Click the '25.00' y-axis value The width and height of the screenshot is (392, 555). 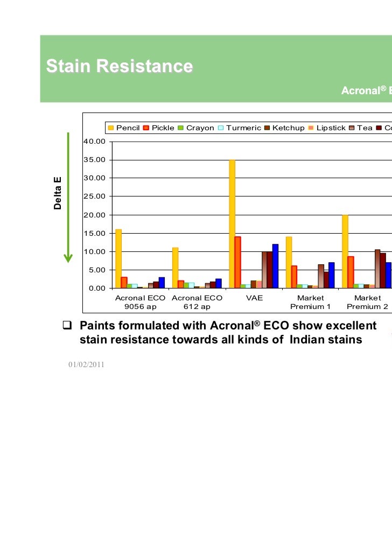pos(95,196)
